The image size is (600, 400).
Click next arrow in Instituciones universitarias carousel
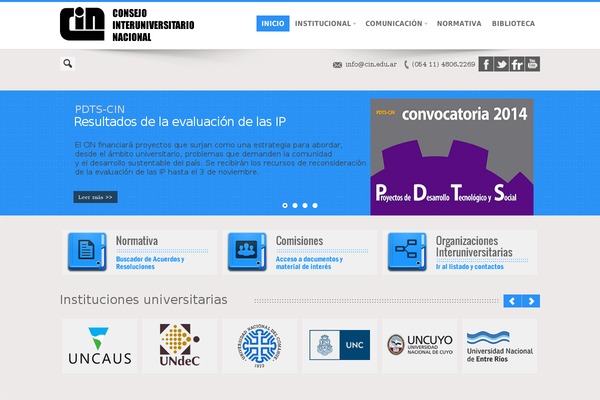(x=531, y=301)
